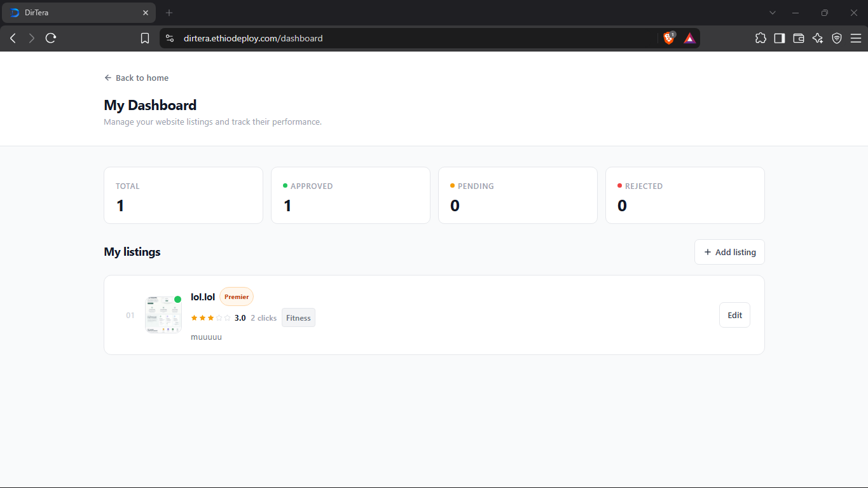Click the APPROVED stat card
This screenshot has height=488, width=868.
click(x=350, y=195)
